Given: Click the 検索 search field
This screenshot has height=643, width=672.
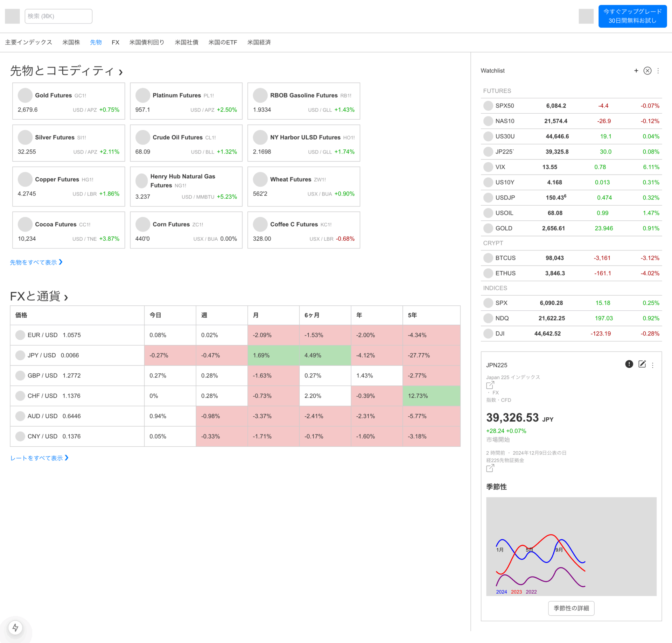Looking at the screenshot, I should point(58,16).
